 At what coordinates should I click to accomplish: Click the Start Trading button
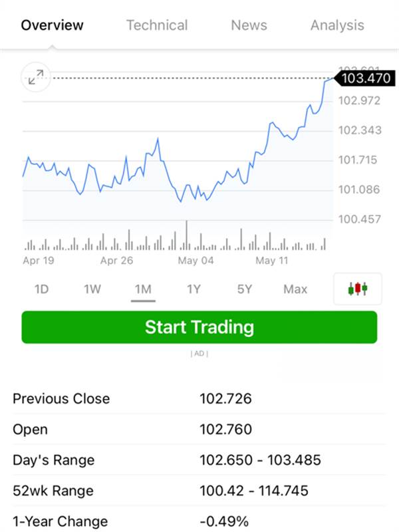(x=199, y=327)
